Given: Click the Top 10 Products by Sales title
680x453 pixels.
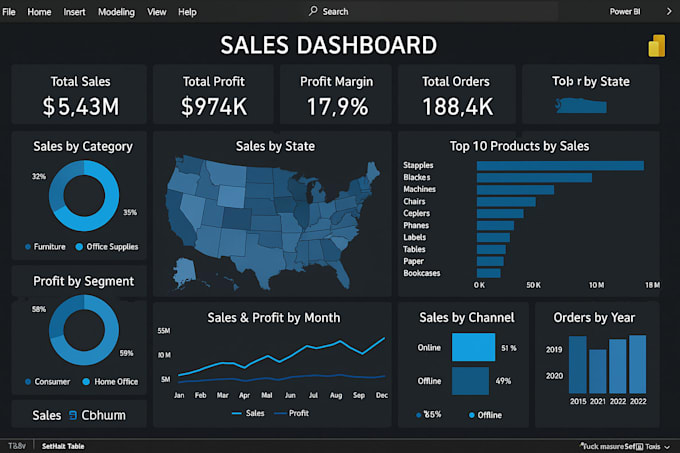Looking at the screenshot, I should pos(519,146).
